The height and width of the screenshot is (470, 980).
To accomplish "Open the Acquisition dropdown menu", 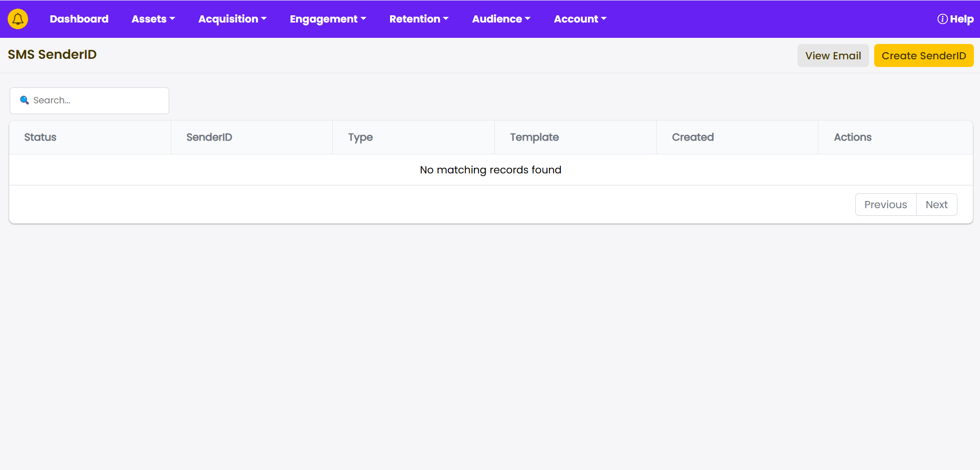I will pos(232,19).
